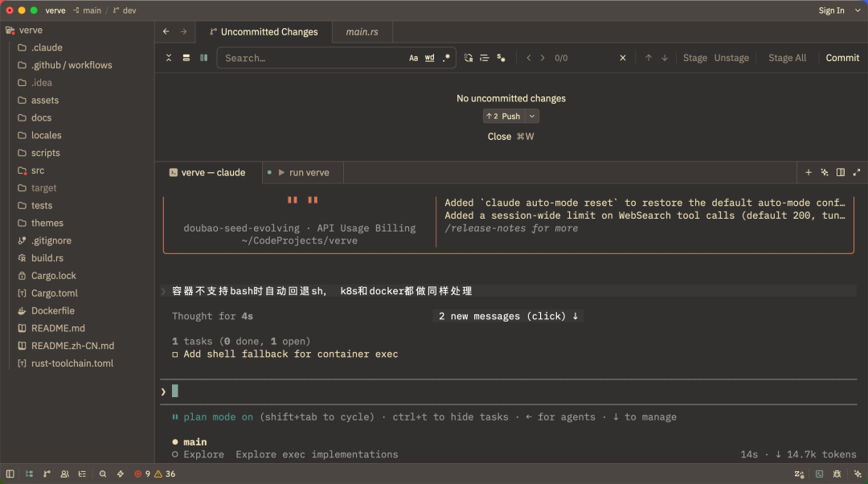Click Stage All button
868x484 pixels.
click(787, 58)
